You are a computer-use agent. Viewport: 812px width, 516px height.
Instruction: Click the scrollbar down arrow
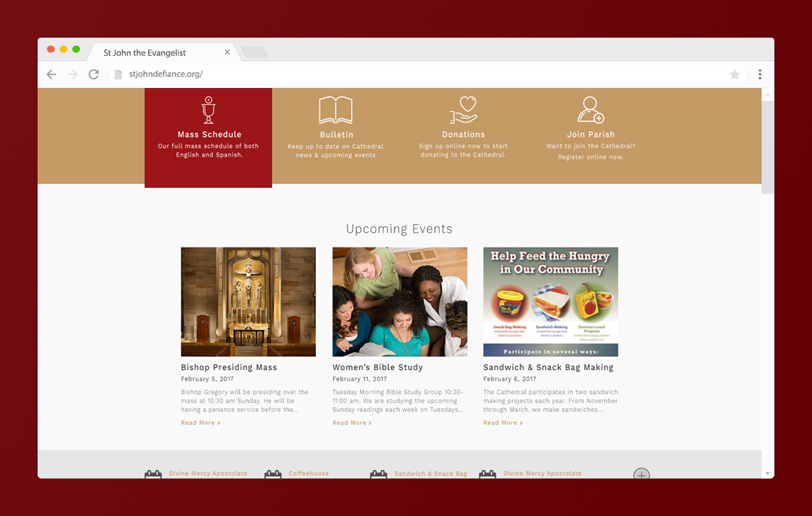(768, 474)
